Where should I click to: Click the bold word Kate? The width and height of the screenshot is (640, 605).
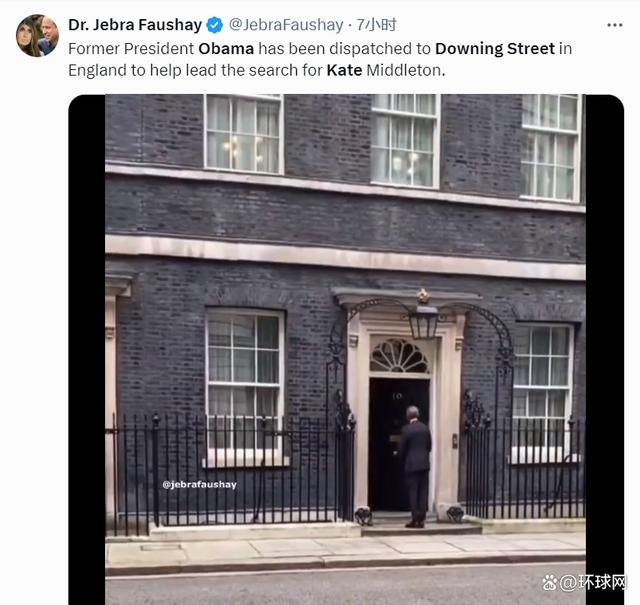click(344, 71)
